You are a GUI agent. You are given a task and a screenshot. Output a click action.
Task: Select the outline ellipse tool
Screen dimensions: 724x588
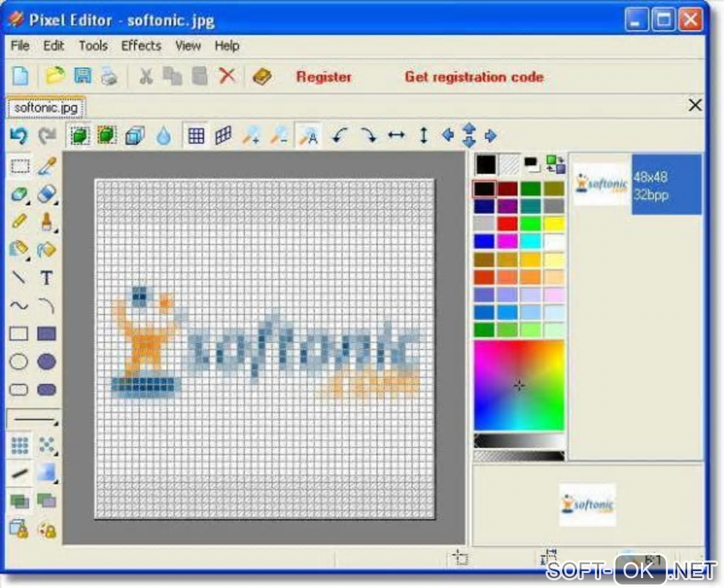point(19,361)
